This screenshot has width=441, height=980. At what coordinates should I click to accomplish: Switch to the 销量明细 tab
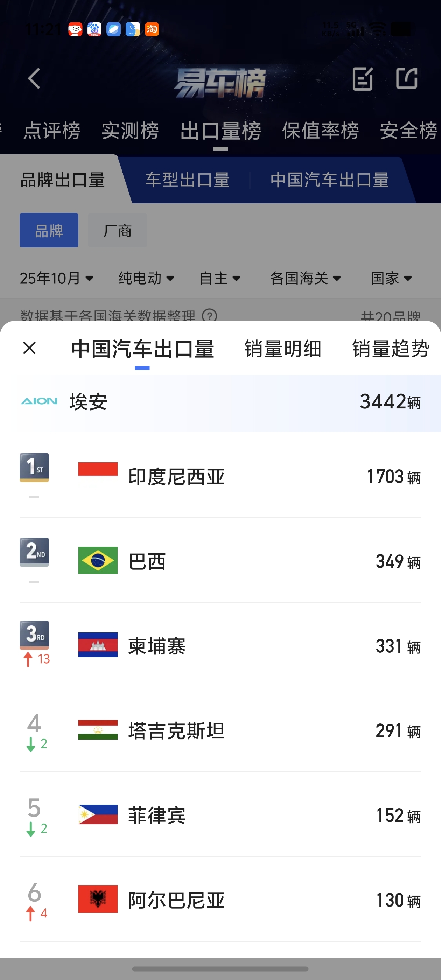283,349
